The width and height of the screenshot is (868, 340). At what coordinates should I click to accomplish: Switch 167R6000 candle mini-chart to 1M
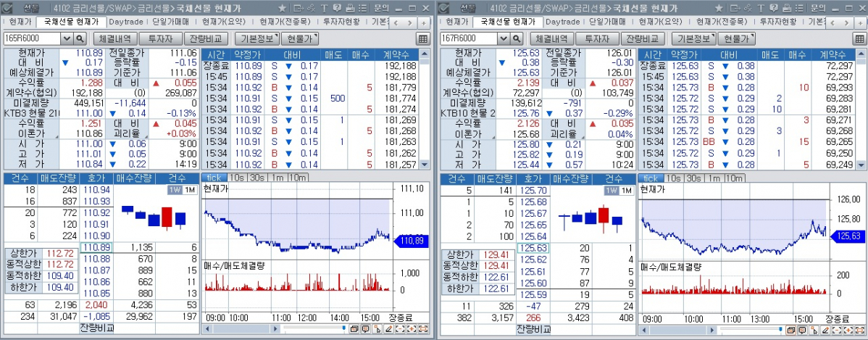pyautogui.click(x=626, y=191)
